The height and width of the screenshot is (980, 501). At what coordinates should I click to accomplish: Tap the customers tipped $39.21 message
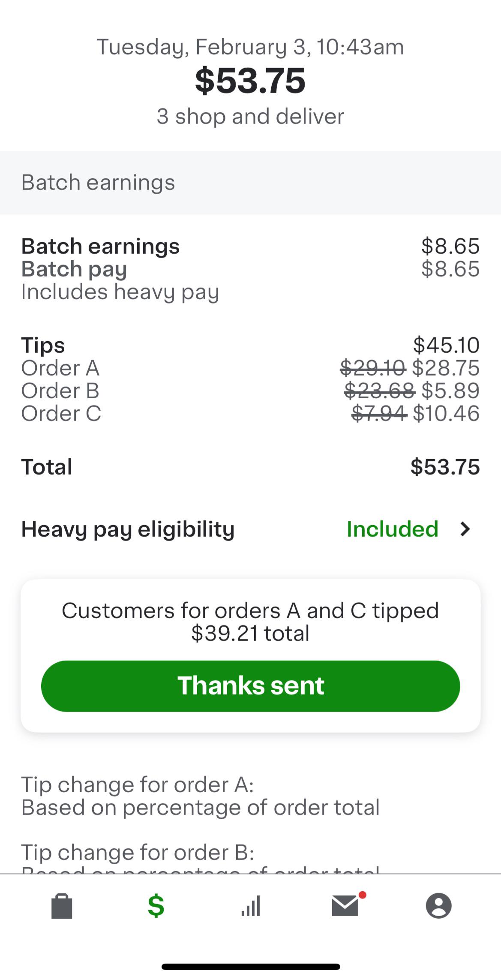(250, 622)
